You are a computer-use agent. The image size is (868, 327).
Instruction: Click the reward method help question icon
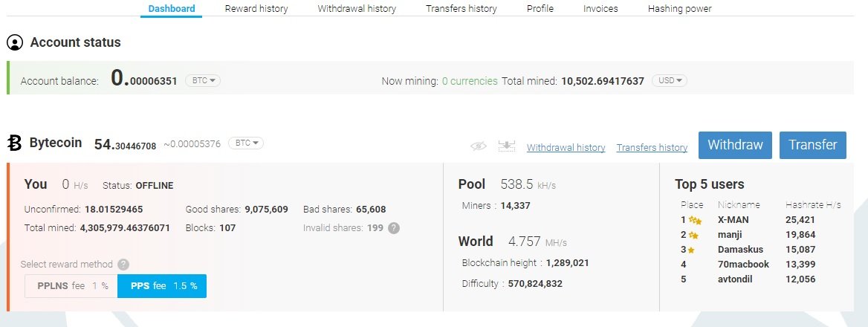click(x=123, y=264)
